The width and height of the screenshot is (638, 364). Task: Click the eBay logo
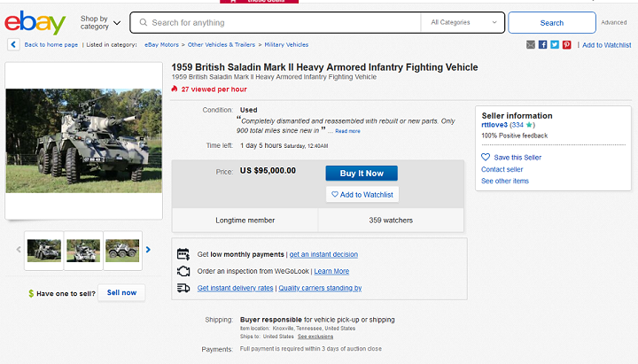click(35, 23)
